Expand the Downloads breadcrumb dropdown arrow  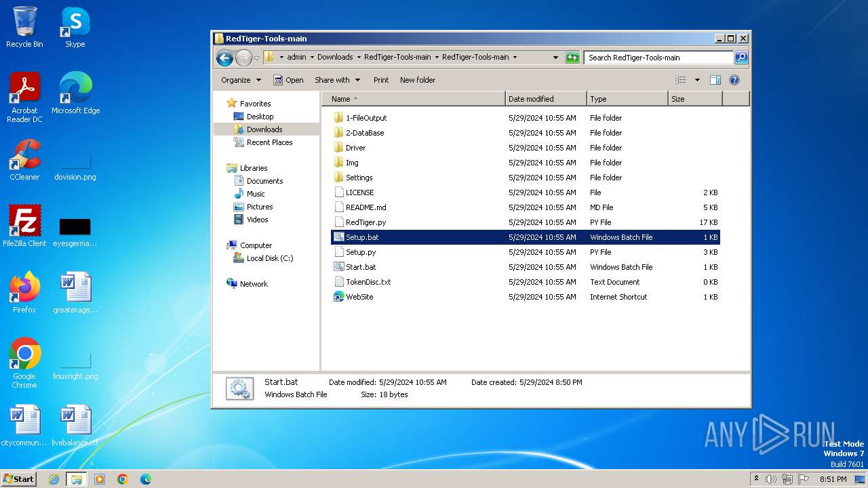pos(359,58)
